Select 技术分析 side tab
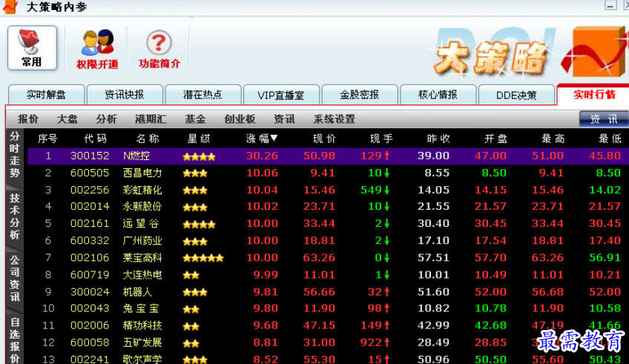The width and height of the screenshot is (629, 364). (14, 216)
